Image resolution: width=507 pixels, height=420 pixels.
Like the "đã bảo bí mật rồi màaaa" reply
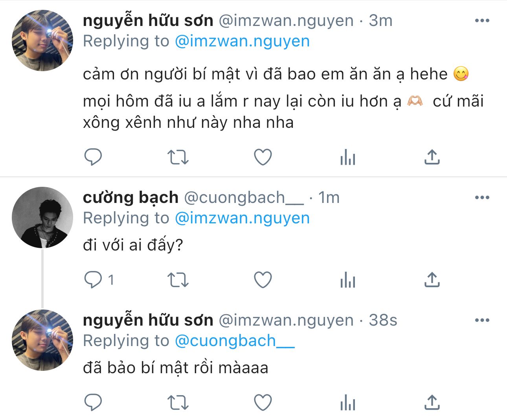(x=263, y=403)
